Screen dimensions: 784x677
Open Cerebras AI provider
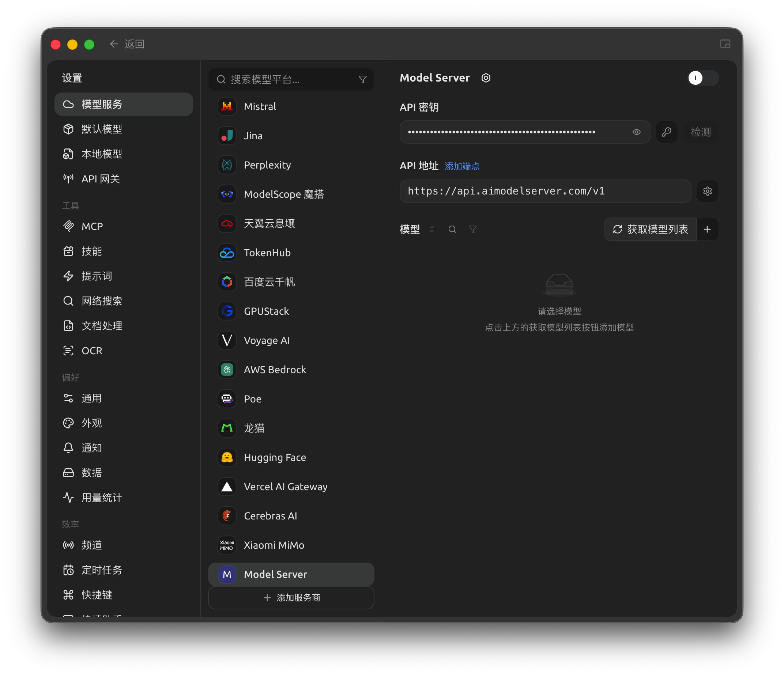(x=291, y=516)
